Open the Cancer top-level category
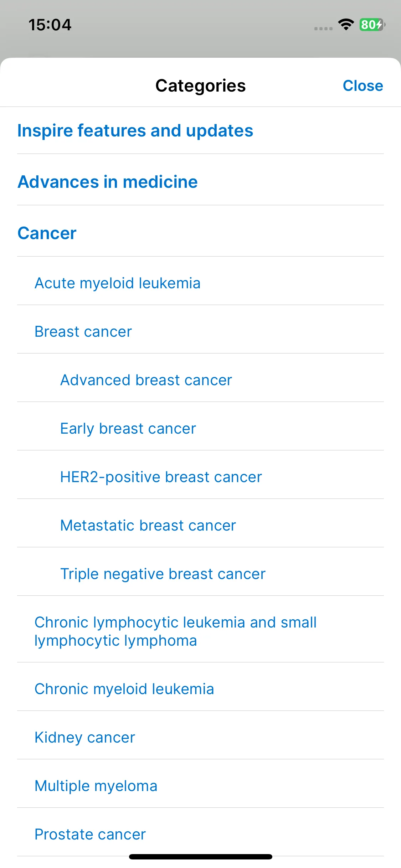This screenshot has height=868, width=401. [200, 233]
